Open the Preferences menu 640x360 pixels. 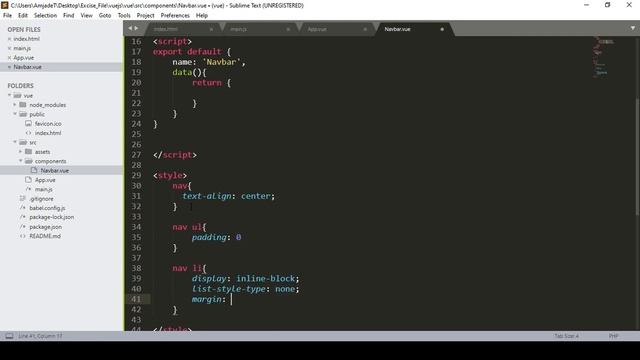[x=175, y=16]
